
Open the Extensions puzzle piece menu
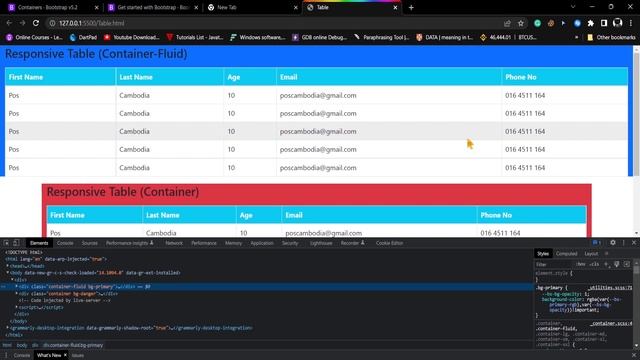(x=591, y=23)
